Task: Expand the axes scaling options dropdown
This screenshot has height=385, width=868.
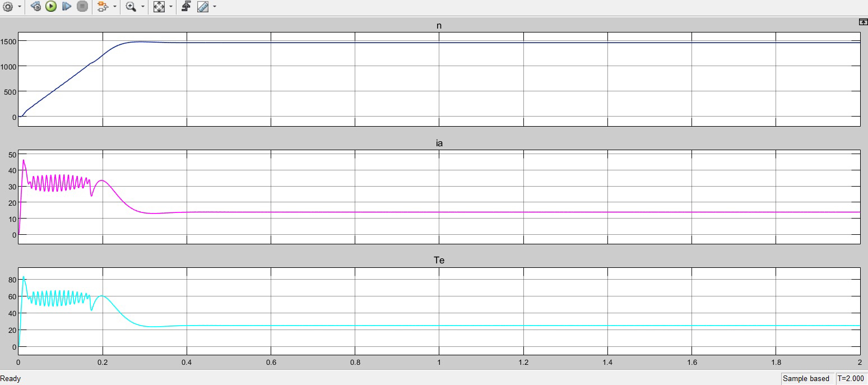Action: pyautogui.click(x=171, y=7)
